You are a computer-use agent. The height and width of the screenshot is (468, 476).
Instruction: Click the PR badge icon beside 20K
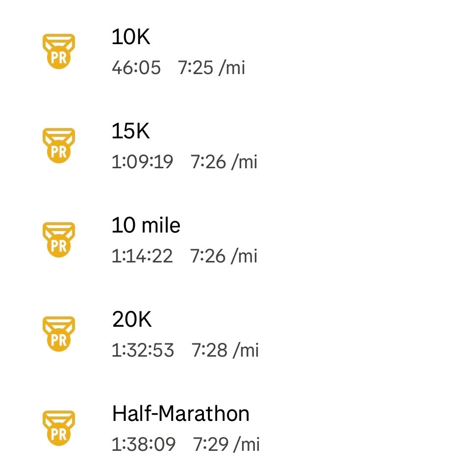point(58,334)
